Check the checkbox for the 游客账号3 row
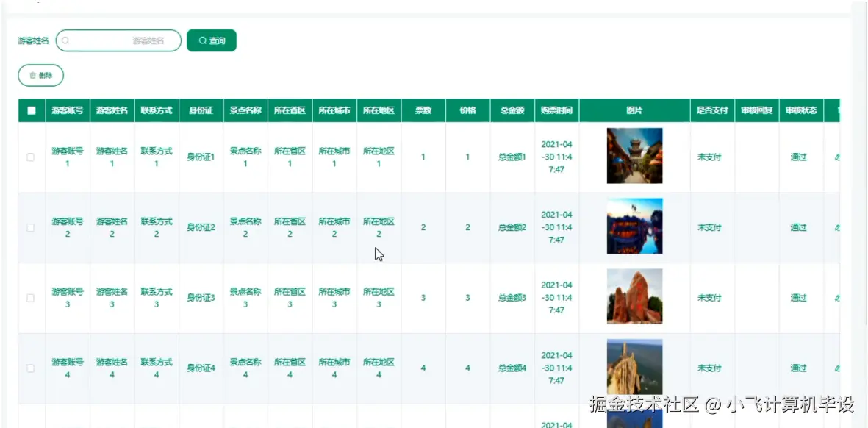This screenshot has width=868, height=428. 30,298
